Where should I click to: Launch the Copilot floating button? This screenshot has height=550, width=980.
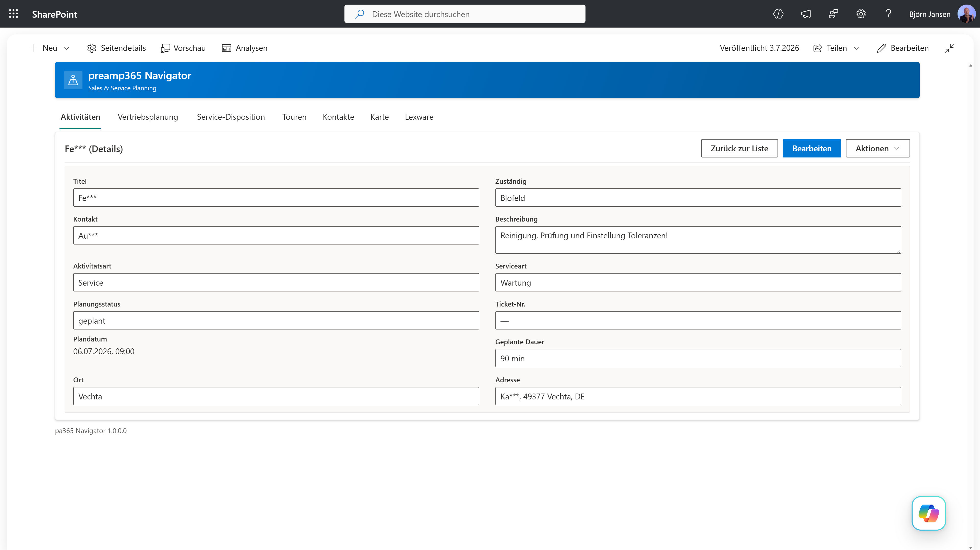[929, 513]
